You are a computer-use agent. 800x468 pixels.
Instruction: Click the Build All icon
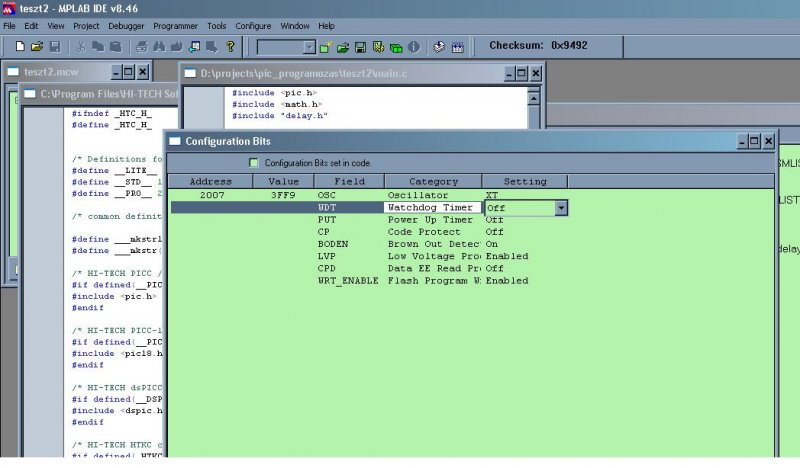pos(458,47)
